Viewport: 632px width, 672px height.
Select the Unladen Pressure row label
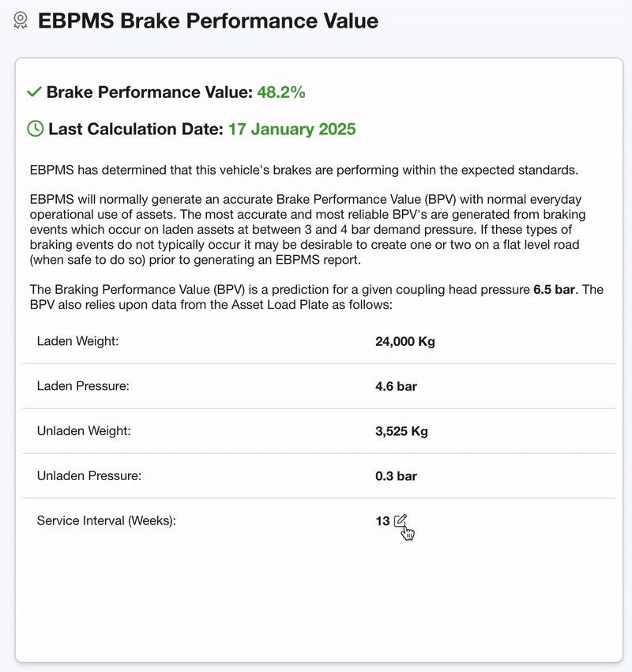tap(88, 476)
